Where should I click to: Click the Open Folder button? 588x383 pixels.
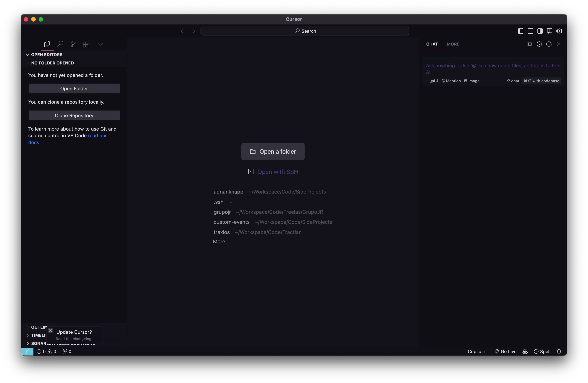[74, 88]
